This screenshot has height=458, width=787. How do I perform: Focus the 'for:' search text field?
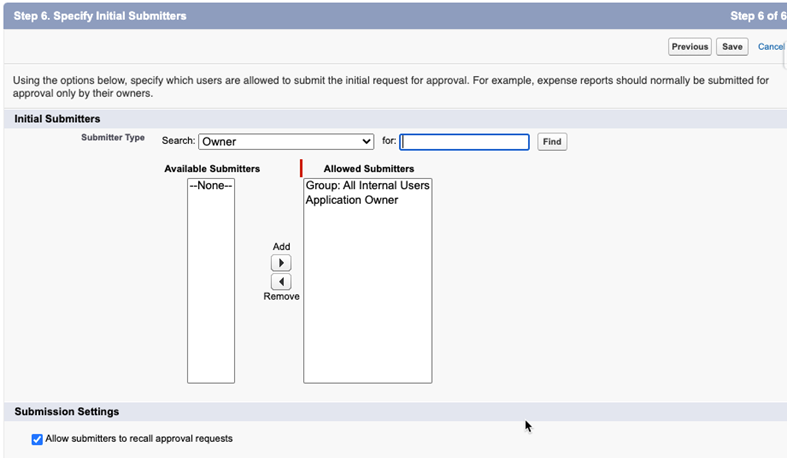(465, 142)
